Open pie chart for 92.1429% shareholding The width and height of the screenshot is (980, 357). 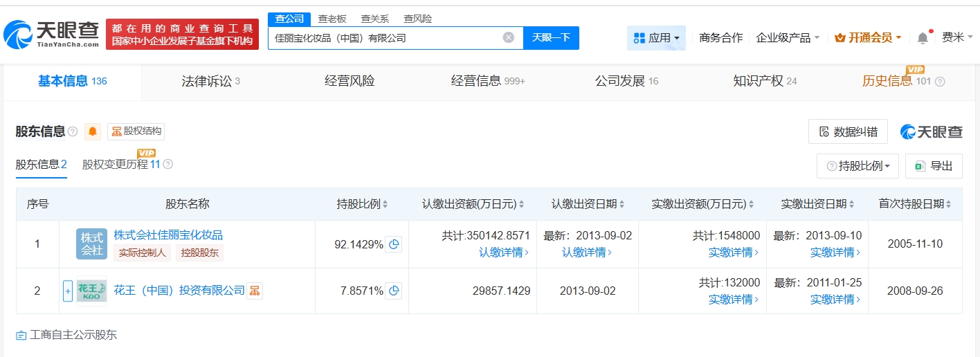(x=393, y=244)
